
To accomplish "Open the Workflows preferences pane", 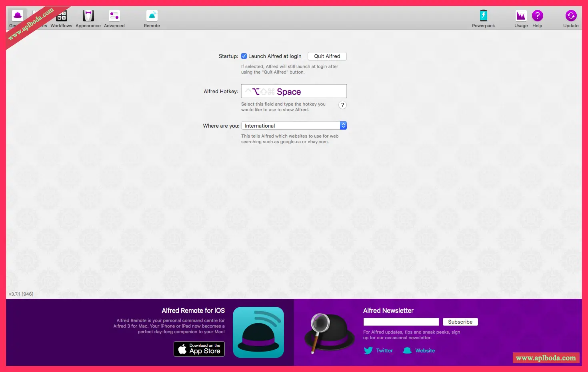I will pyautogui.click(x=61, y=19).
